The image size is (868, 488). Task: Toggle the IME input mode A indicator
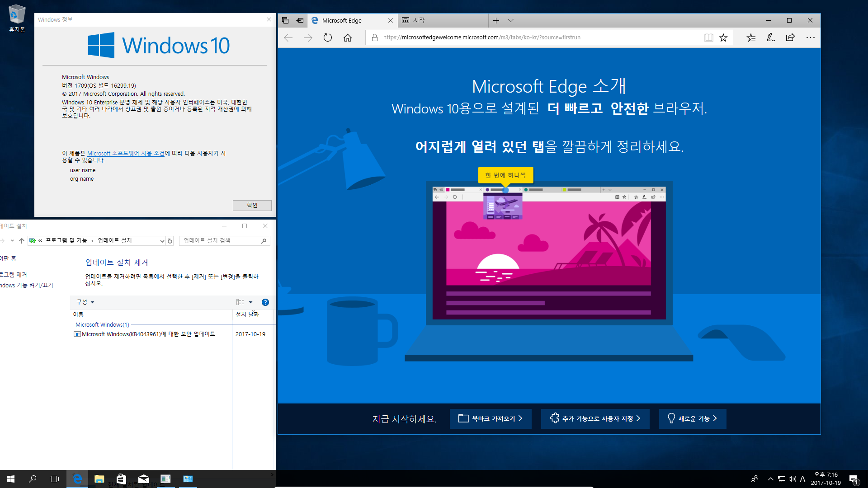(802, 479)
